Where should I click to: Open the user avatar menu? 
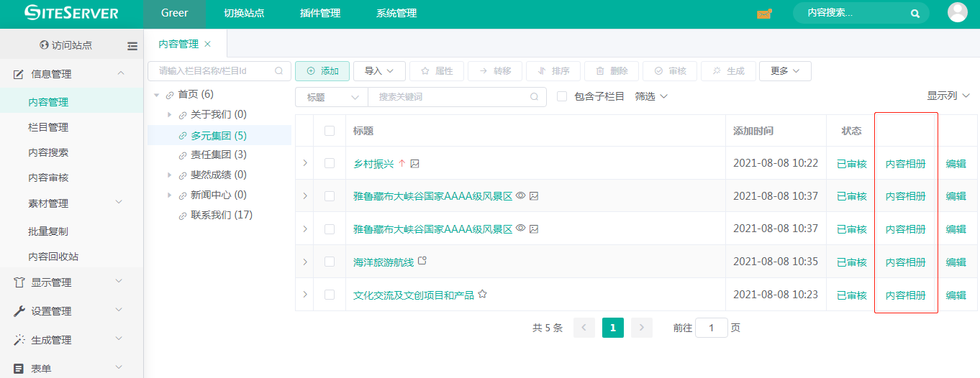[957, 13]
